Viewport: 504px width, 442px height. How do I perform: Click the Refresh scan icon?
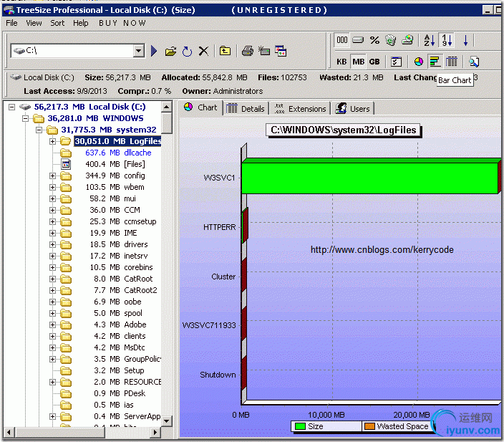187,51
